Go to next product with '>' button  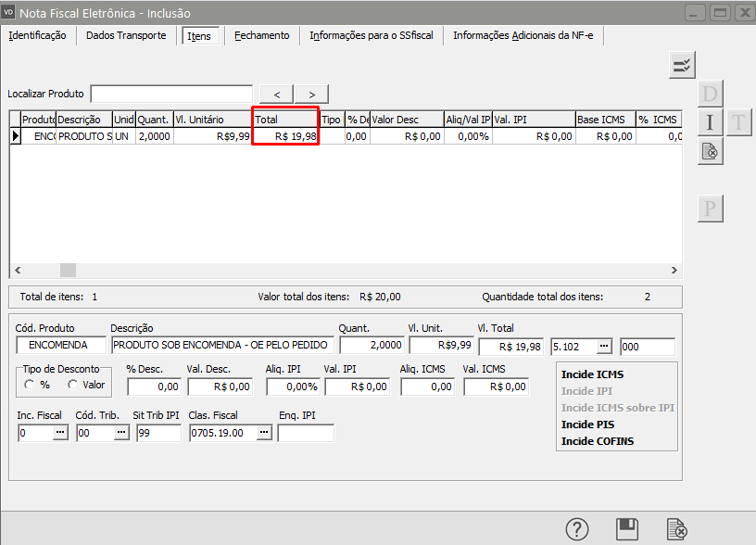tap(311, 94)
